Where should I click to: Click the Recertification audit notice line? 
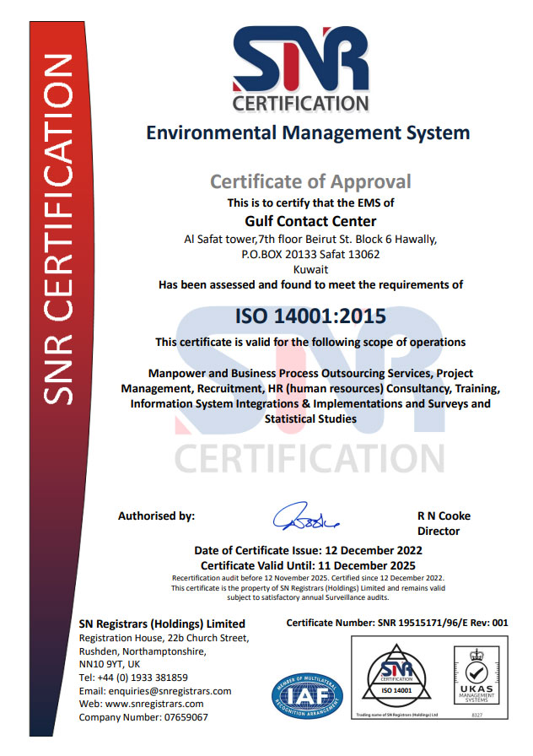click(x=308, y=578)
